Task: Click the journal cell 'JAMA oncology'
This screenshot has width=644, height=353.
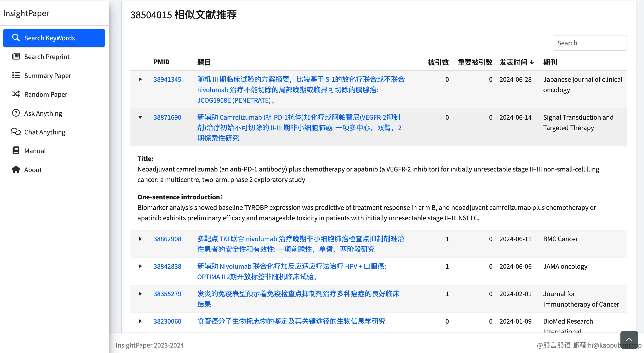Action: pos(565,266)
